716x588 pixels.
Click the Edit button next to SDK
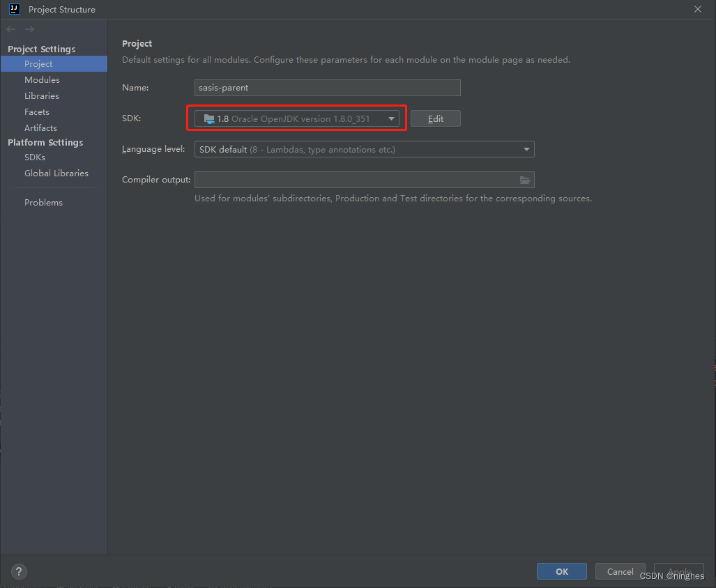coord(435,118)
